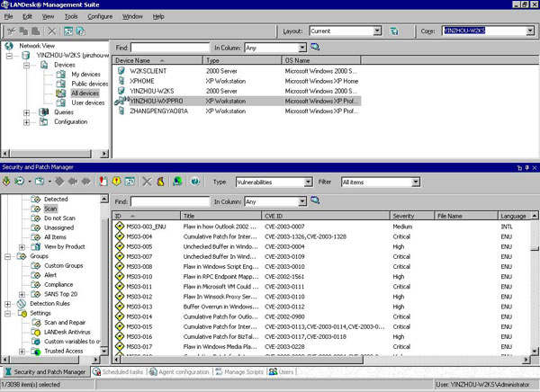The width and height of the screenshot is (540, 392).
Task: Click the search icon beside Network View column filter
Action: pyautogui.click(x=316, y=47)
